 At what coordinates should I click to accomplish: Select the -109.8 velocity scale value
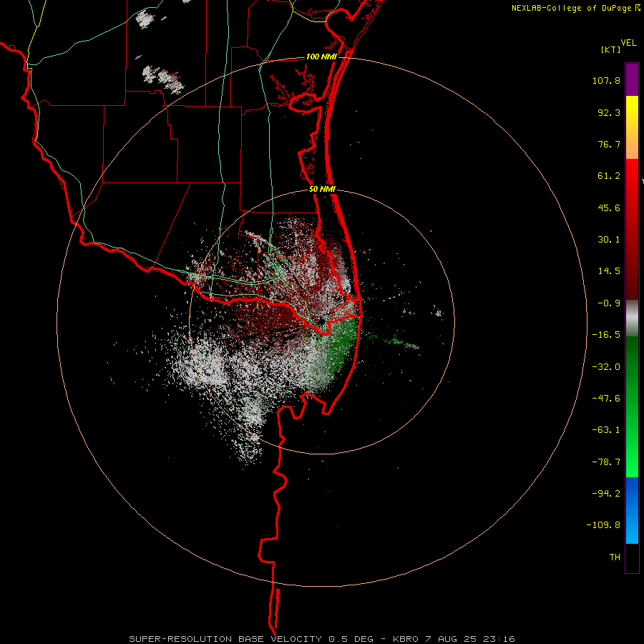pyautogui.click(x=603, y=525)
